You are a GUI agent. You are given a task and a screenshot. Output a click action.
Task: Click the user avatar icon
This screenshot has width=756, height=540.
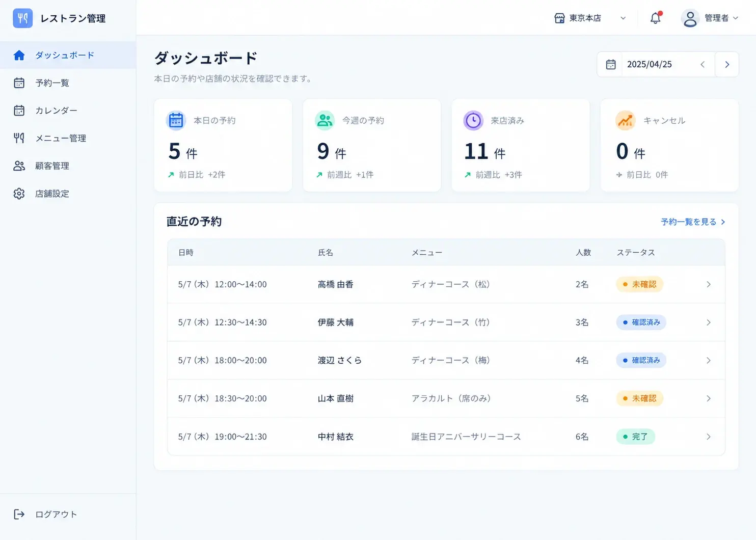pyautogui.click(x=690, y=18)
